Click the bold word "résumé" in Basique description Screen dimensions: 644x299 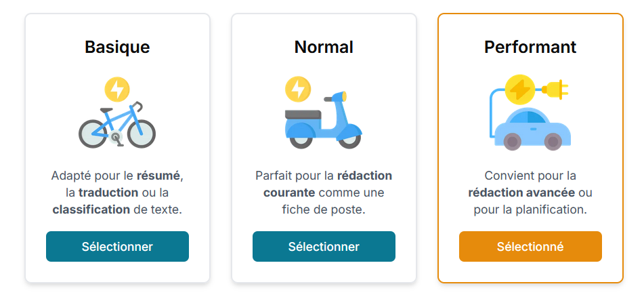click(159, 176)
